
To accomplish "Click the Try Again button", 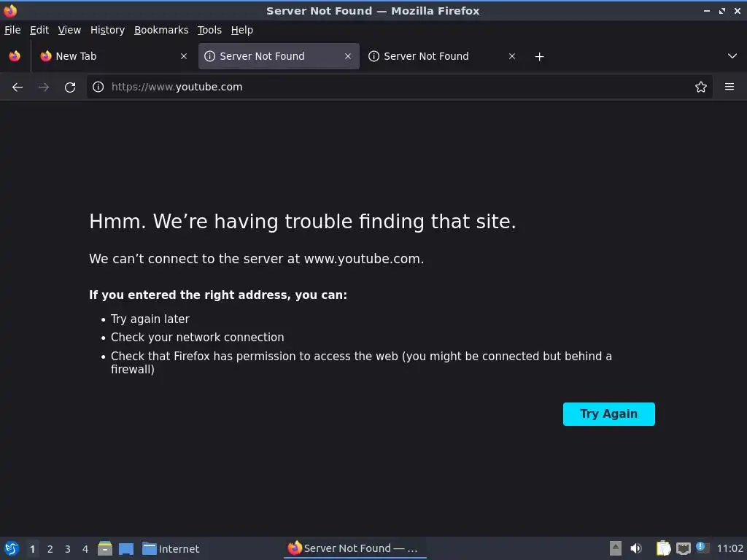I will (609, 414).
